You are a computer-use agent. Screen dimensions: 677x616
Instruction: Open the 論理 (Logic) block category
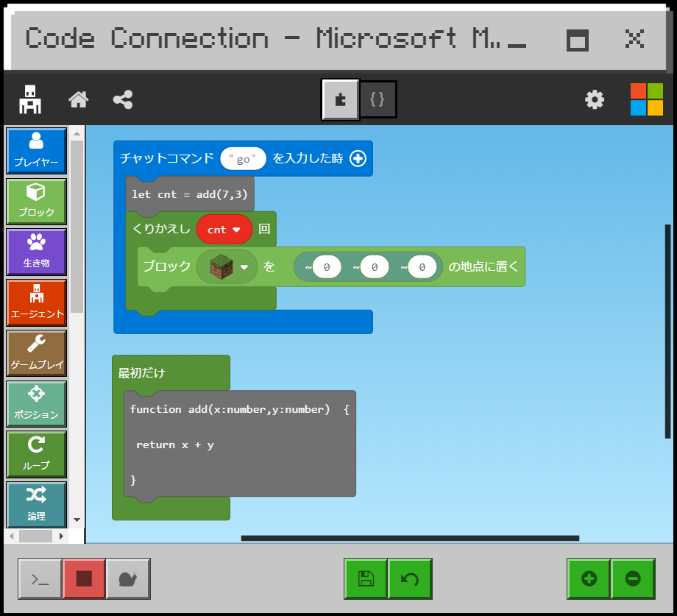tap(36, 504)
